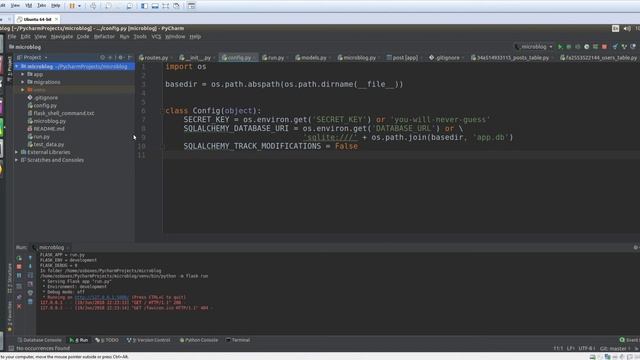Switch to posts_table.py migration tab
Viewport: 640px width, 360px height.
pos(510,58)
